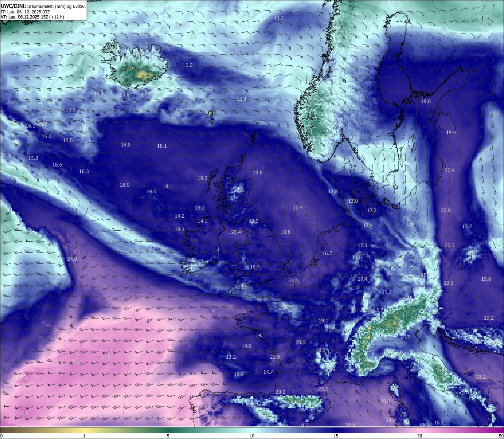Click the 15.8 value near the left edge

click(33, 158)
